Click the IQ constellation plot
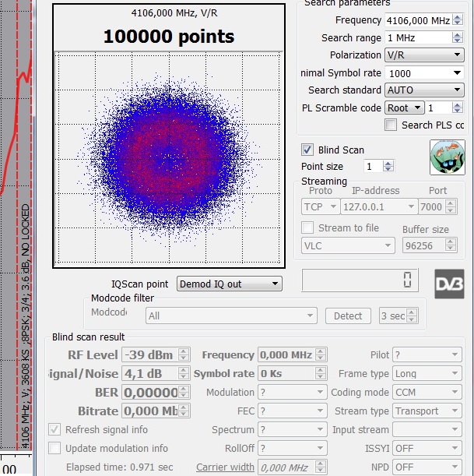Screen dimensions: 474x476 click(x=169, y=157)
